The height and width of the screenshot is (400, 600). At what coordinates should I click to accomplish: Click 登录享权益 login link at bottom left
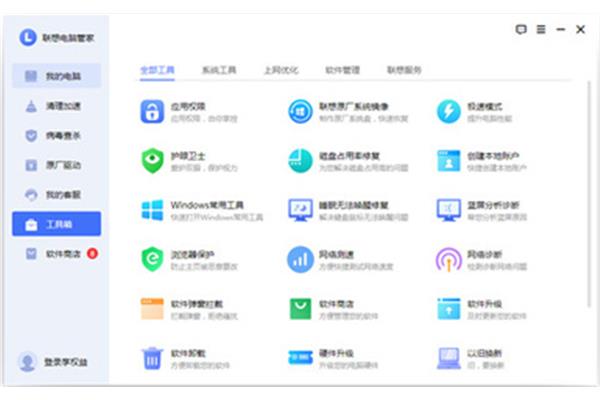[x=66, y=362]
